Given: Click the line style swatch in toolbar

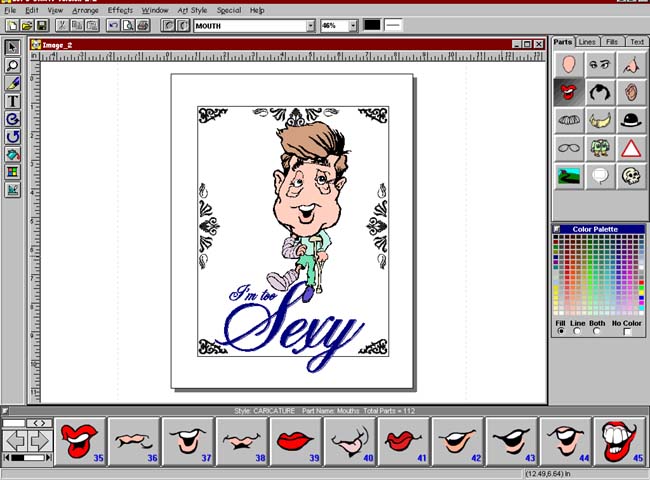Looking at the screenshot, I should [x=393, y=25].
